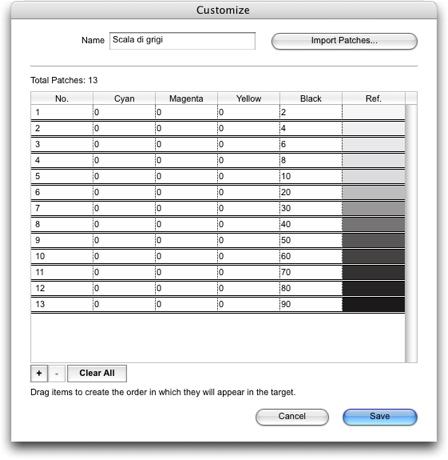The width and height of the screenshot is (448, 460).
Task: Click the Ref. column header
Action: [x=373, y=99]
